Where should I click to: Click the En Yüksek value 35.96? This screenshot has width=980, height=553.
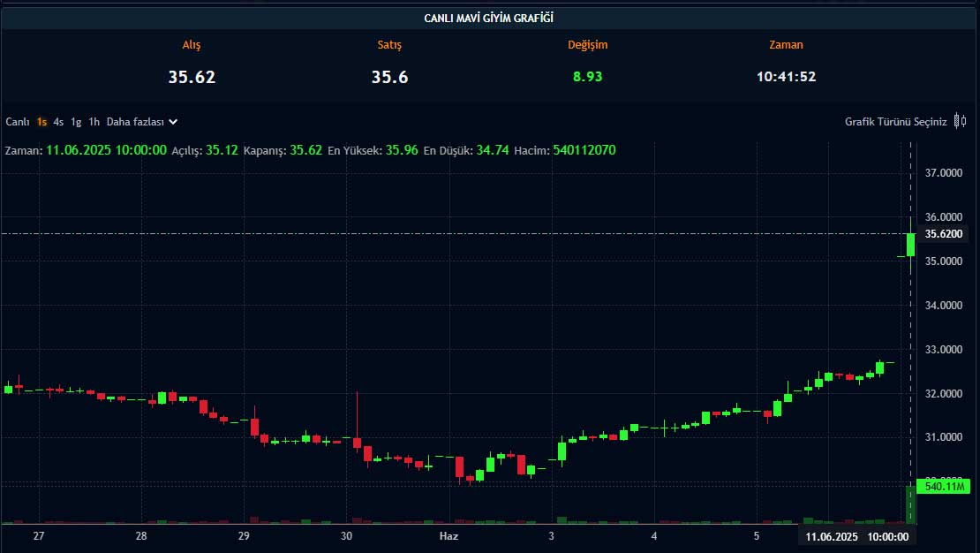402,150
